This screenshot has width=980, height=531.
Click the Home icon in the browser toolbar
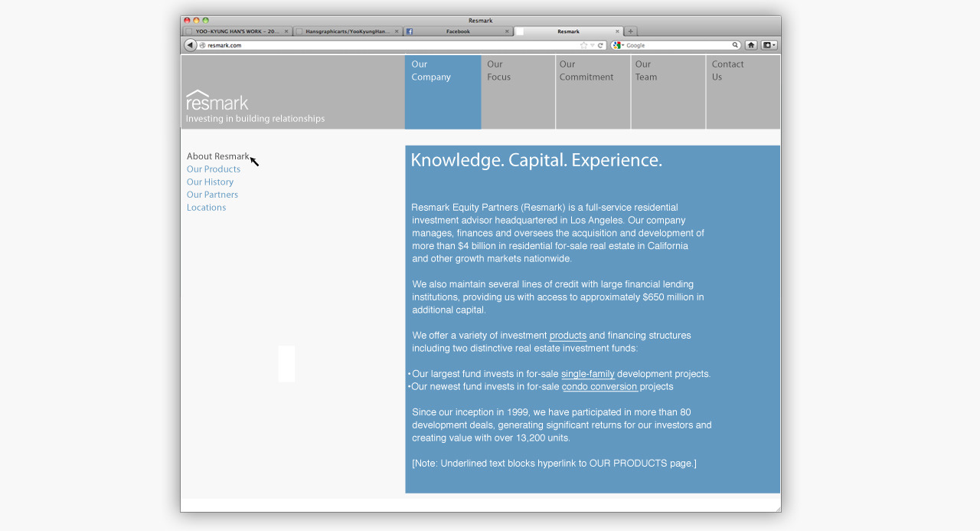pos(751,45)
